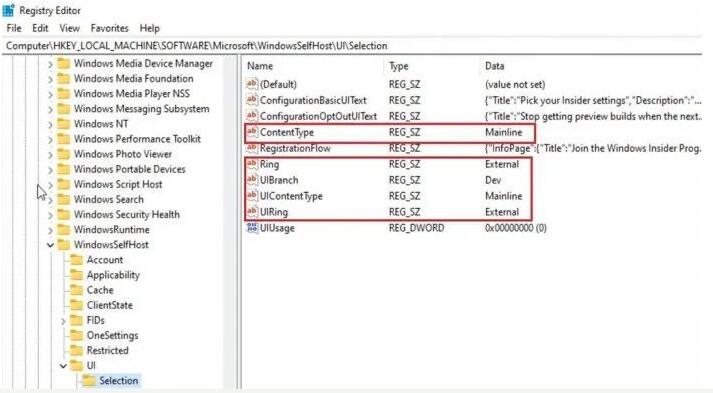This screenshot has height=393, width=713.
Task: Click the (Default) value string icon
Action: coord(251,84)
